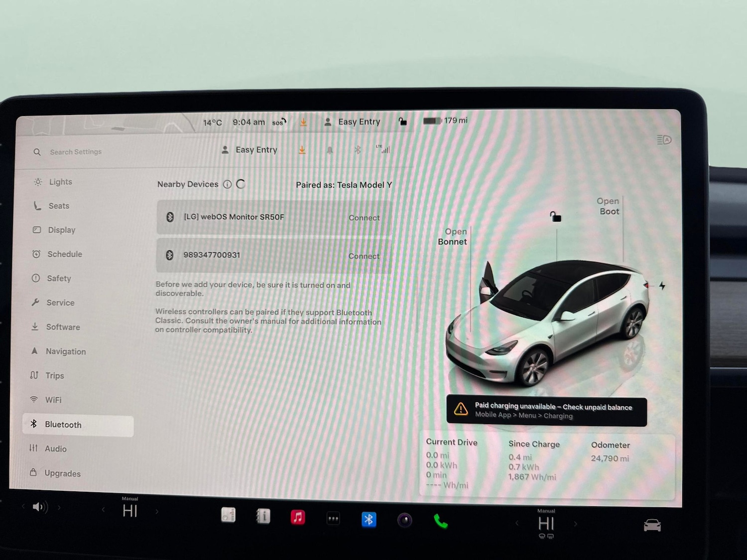Connect to the LG webOS Monitor SR50F

coord(364,218)
